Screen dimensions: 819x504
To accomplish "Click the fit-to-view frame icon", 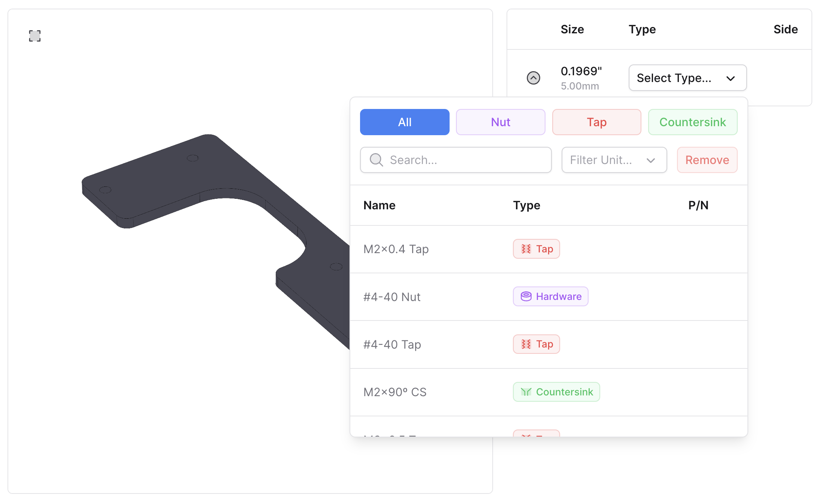I will click(35, 36).
